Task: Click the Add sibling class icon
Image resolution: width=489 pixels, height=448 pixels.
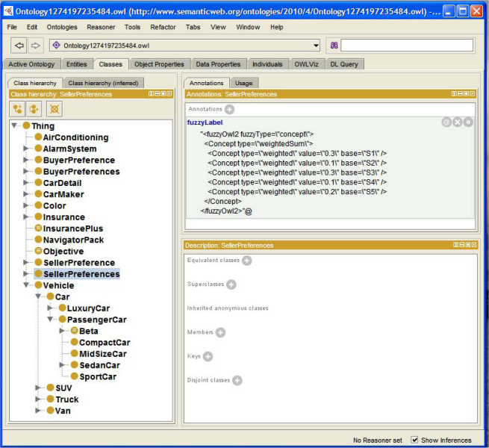Action: (x=34, y=109)
